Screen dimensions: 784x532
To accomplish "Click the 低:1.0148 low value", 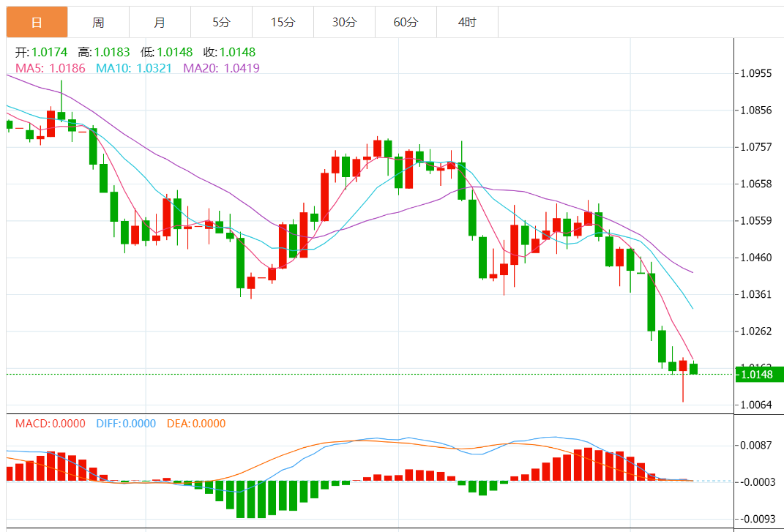I will (166, 52).
